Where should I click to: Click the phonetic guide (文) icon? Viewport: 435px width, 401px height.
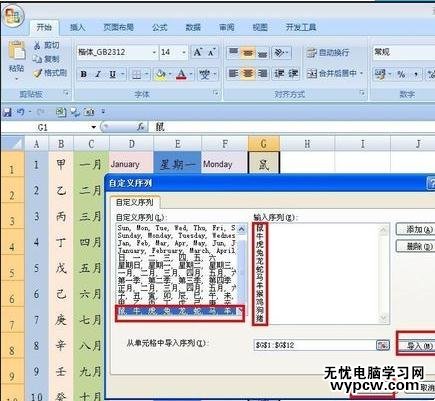coord(205,74)
